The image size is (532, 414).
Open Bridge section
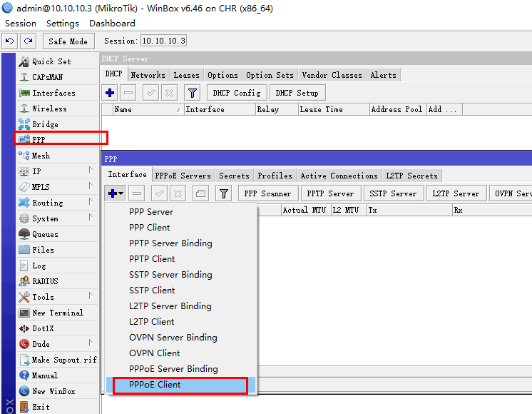(57, 124)
